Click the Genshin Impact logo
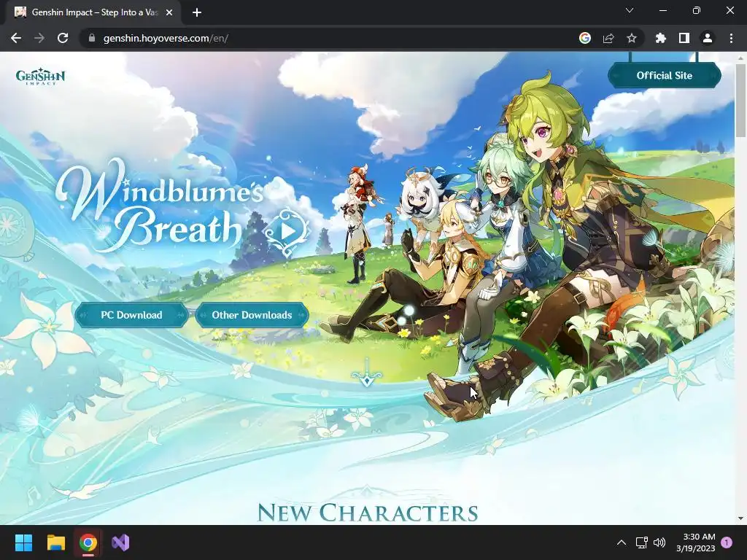Viewport: 747px width, 560px height. (41, 76)
